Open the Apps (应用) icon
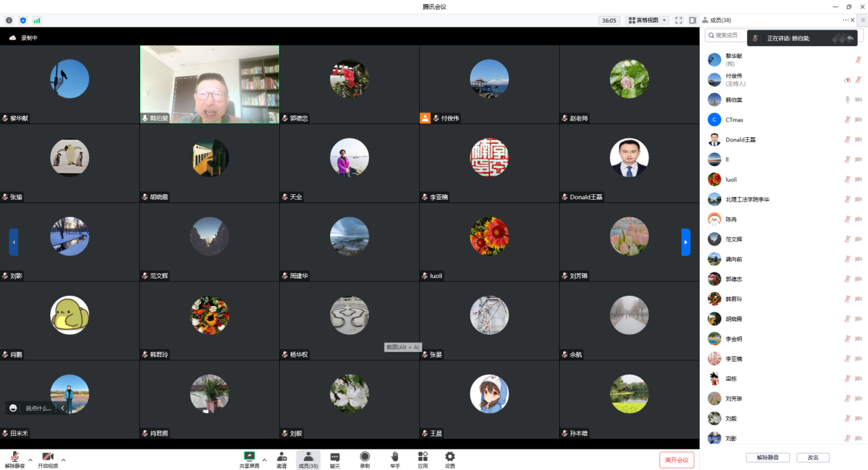Image resolution: width=868 pixels, height=470 pixels. [x=423, y=457]
